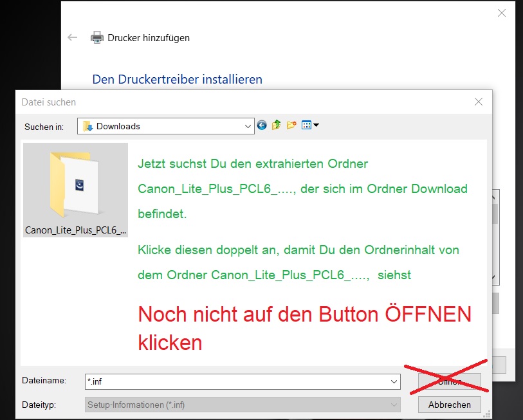
Task: Click the dialog resize grip corner
Action: (x=487, y=414)
